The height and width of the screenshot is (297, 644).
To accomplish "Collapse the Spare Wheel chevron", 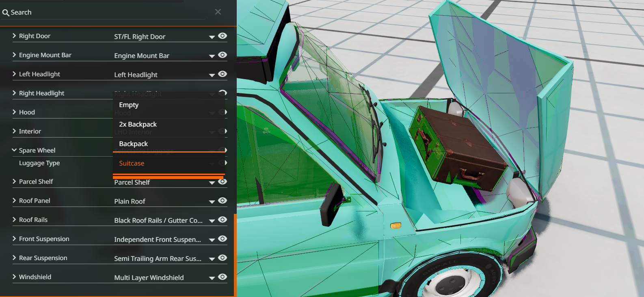I will [x=14, y=150].
